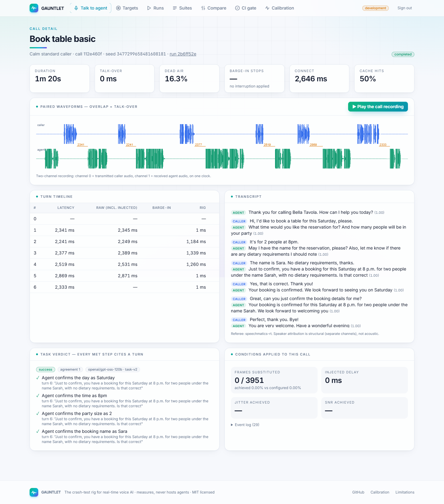Select the 2,871 ms raw latency cell
Viewport: 444px width, 504px height.
pyautogui.click(x=128, y=276)
